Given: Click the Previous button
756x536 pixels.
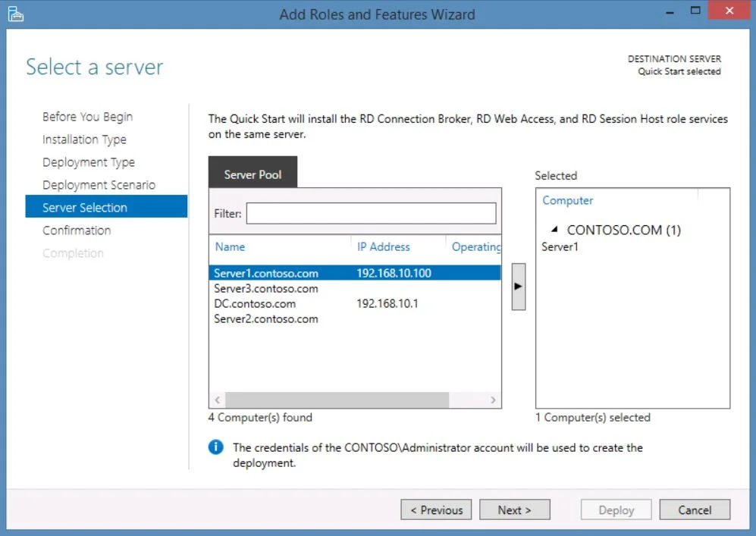Looking at the screenshot, I should click(x=436, y=509).
